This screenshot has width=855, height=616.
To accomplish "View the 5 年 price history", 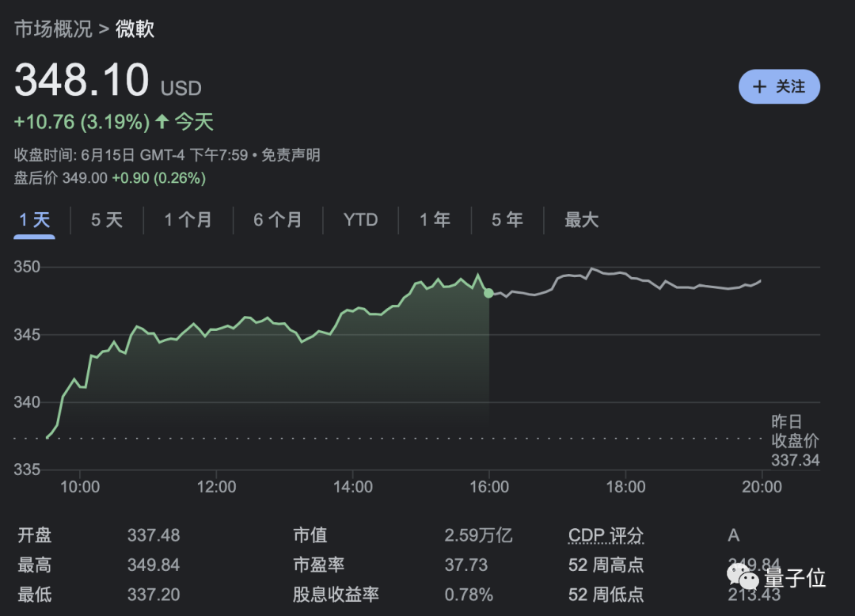I will pyautogui.click(x=507, y=220).
